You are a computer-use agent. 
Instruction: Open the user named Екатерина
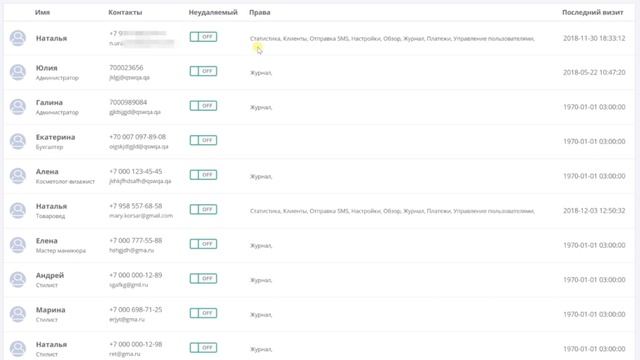(56, 137)
